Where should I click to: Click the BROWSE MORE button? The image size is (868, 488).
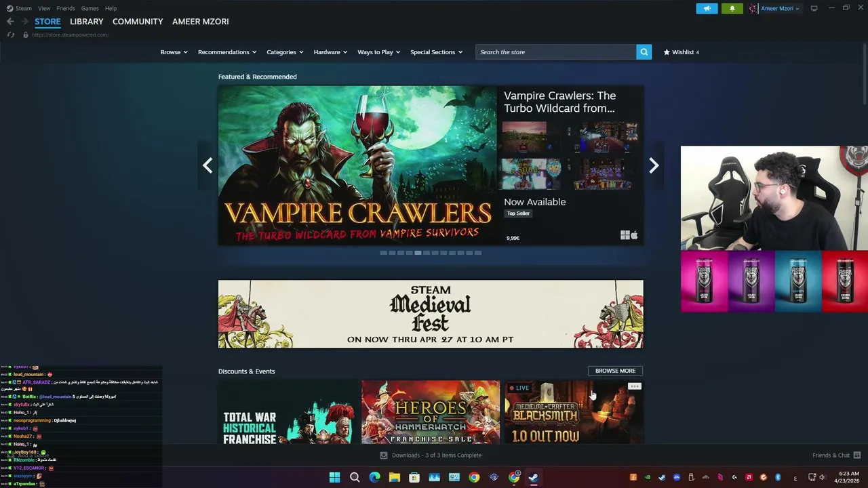tap(615, 371)
